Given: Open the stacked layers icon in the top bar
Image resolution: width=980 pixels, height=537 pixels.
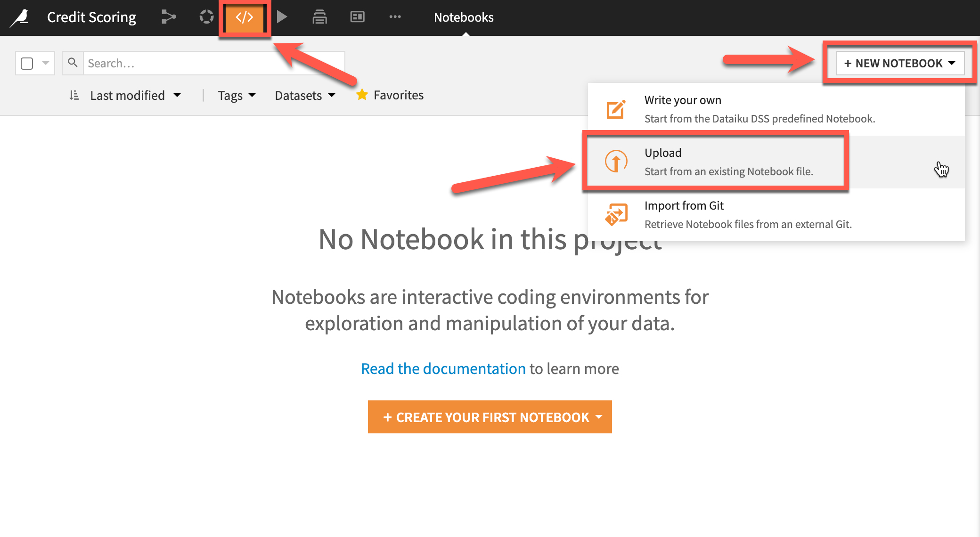Looking at the screenshot, I should (x=319, y=17).
